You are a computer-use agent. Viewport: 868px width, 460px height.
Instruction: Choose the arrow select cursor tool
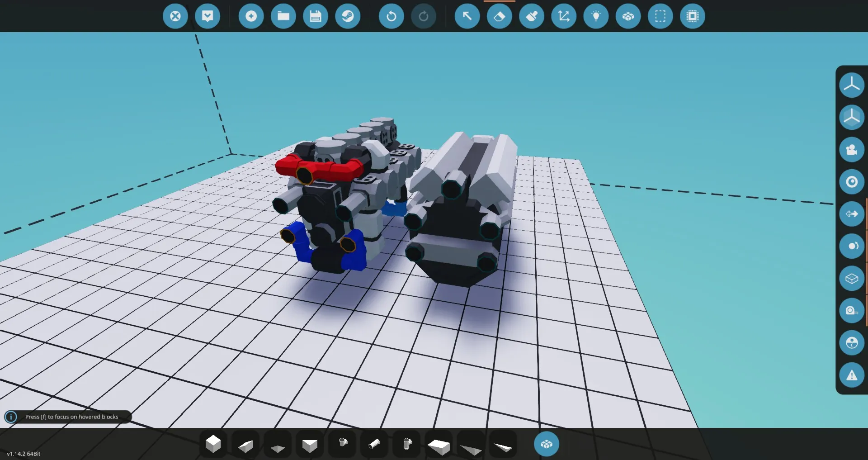pyautogui.click(x=467, y=16)
